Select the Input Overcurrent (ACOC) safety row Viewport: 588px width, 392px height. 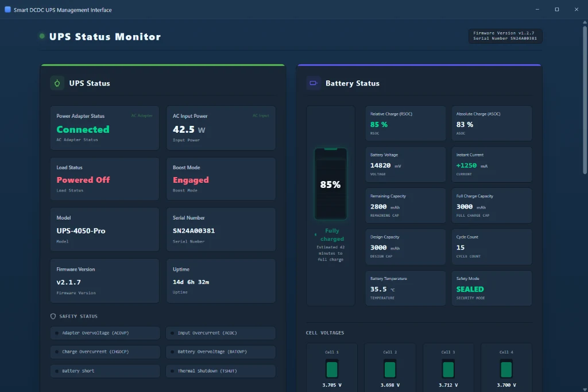tap(221, 333)
